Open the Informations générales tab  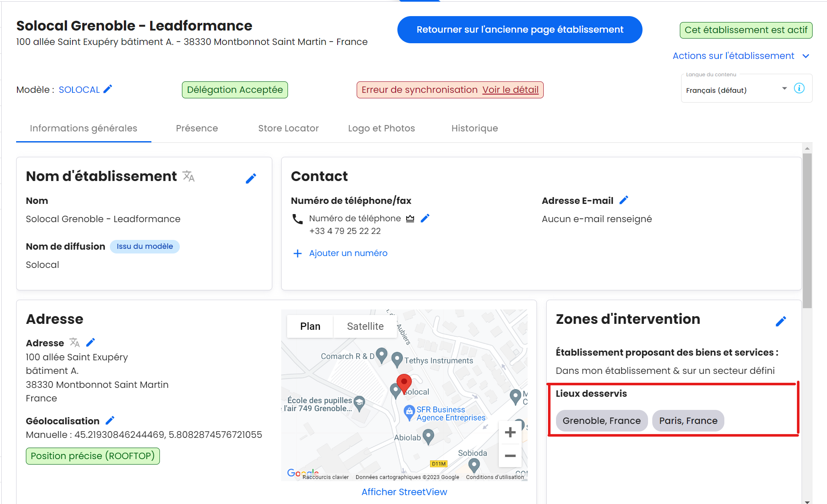coord(84,128)
